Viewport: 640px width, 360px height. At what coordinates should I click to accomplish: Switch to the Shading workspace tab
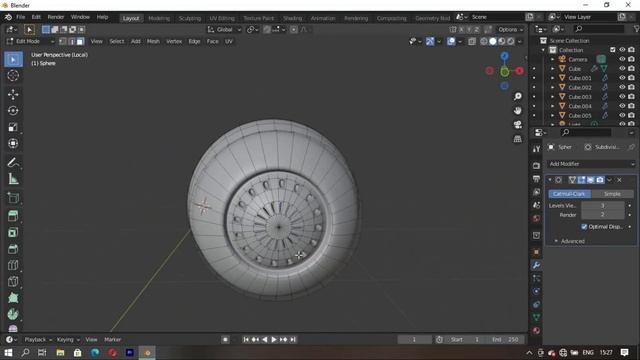point(293,18)
